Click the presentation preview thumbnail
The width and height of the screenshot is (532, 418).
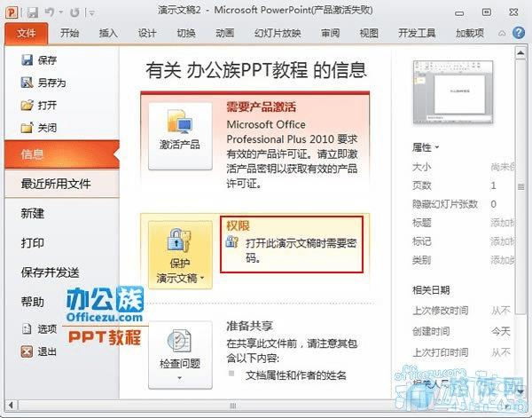pyautogui.click(x=453, y=92)
